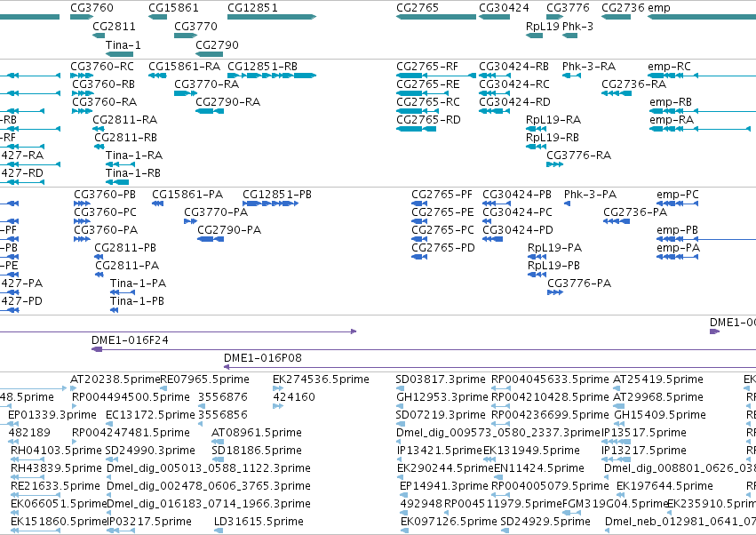Click protein CG3776-PA
Viewport: 756px width, 535px height.
[x=555, y=292]
